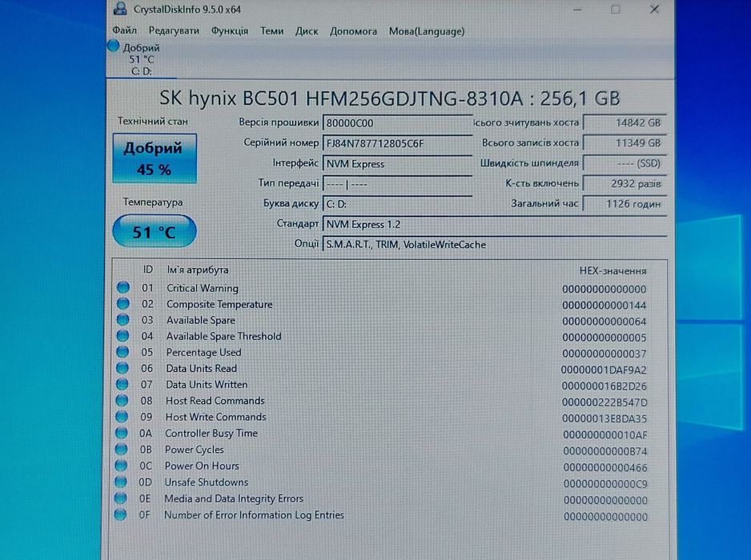
Task: Click the status icon for Data Units Read
Action: [122, 367]
